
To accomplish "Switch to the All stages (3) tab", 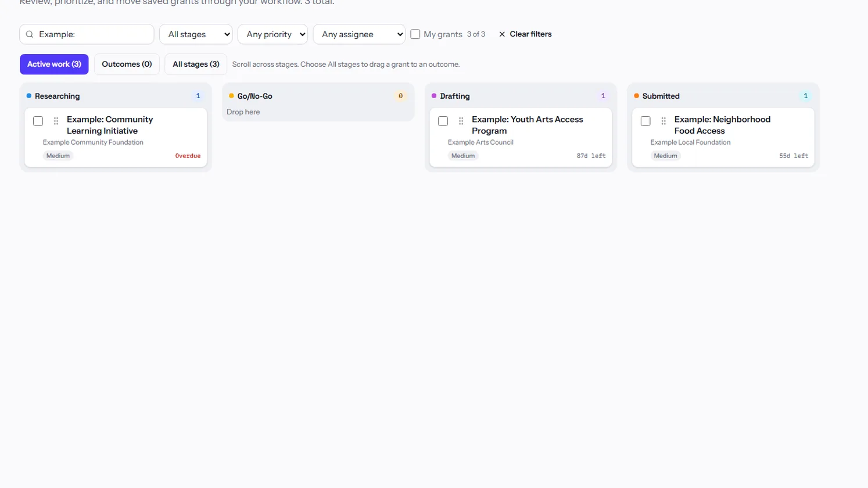I will pyautogui.click(x=196, y=64).
